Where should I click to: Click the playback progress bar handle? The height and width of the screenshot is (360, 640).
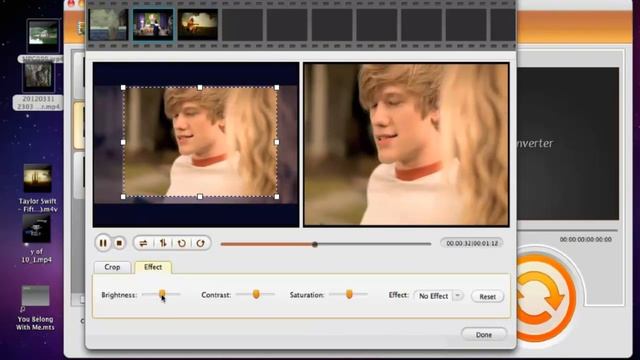click(x=315, y=244)
